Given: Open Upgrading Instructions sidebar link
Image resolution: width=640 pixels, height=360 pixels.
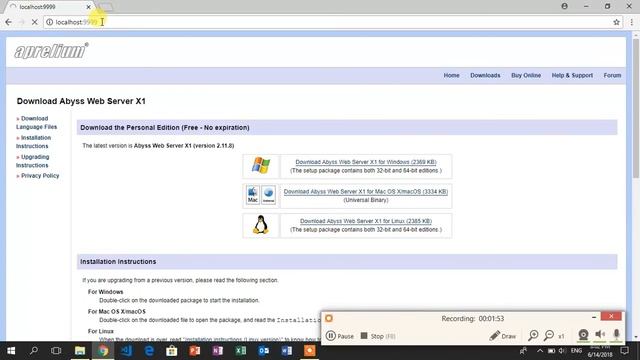Looking at the screenshot, I should click(33, 161).
